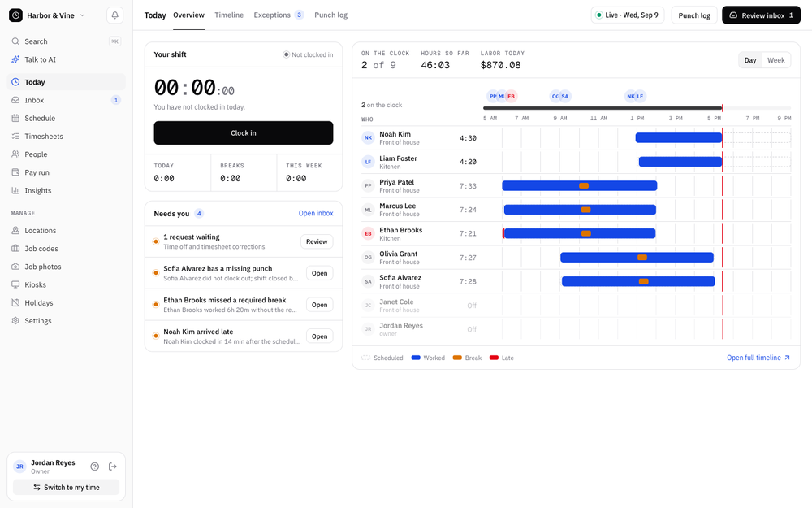Image resolution: width=812 pixels, height=508 pixels.
Task: Select the Day view toggle
Action: 750,60
